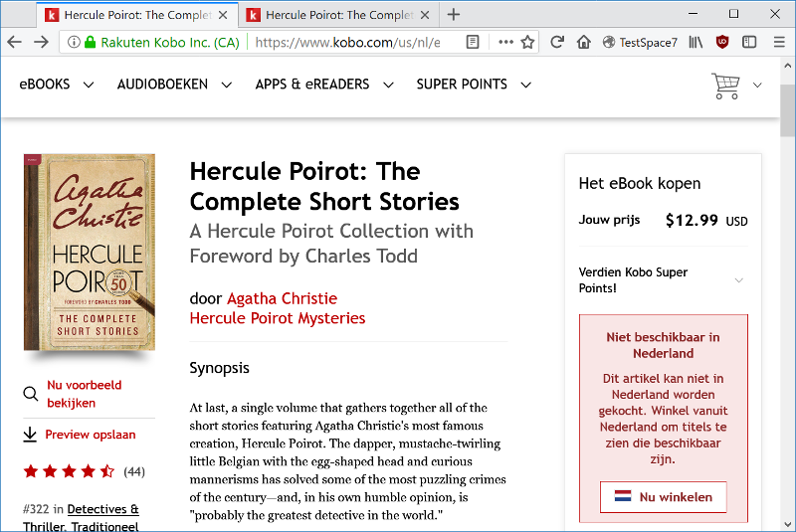Image resolution: width=796 pixels, height=532 pixels.
Task: Click Rakuten Kobo Inc. (CA) certificate label
Action: coord(170,42)
